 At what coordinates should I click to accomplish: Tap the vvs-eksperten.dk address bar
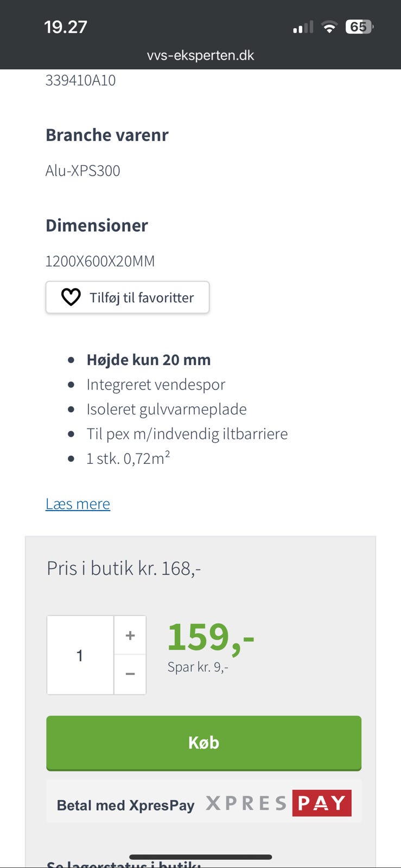200,55
